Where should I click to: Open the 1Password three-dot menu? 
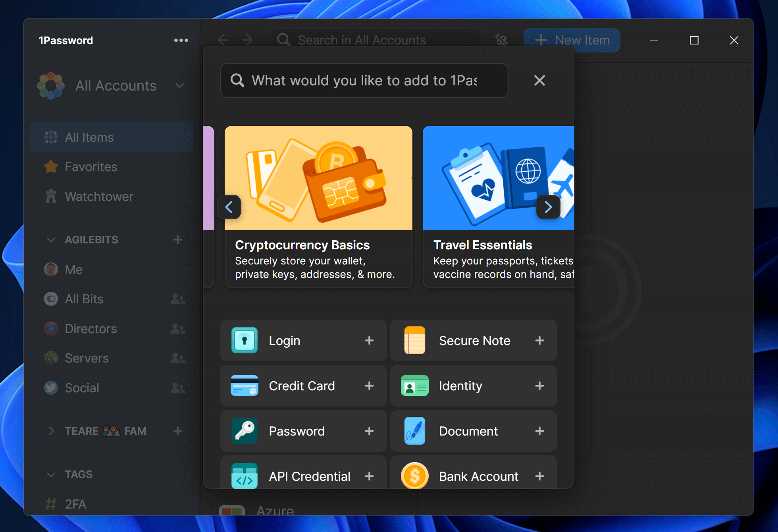181,40
